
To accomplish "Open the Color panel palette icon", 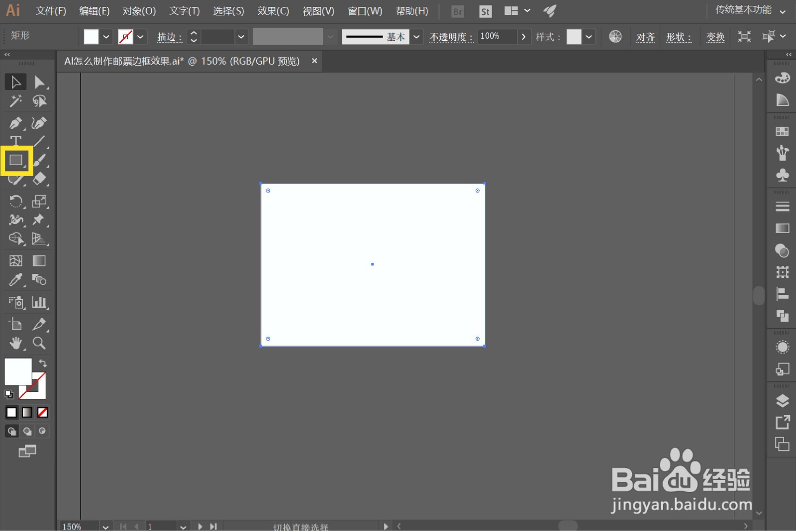I will click(783, 78).
